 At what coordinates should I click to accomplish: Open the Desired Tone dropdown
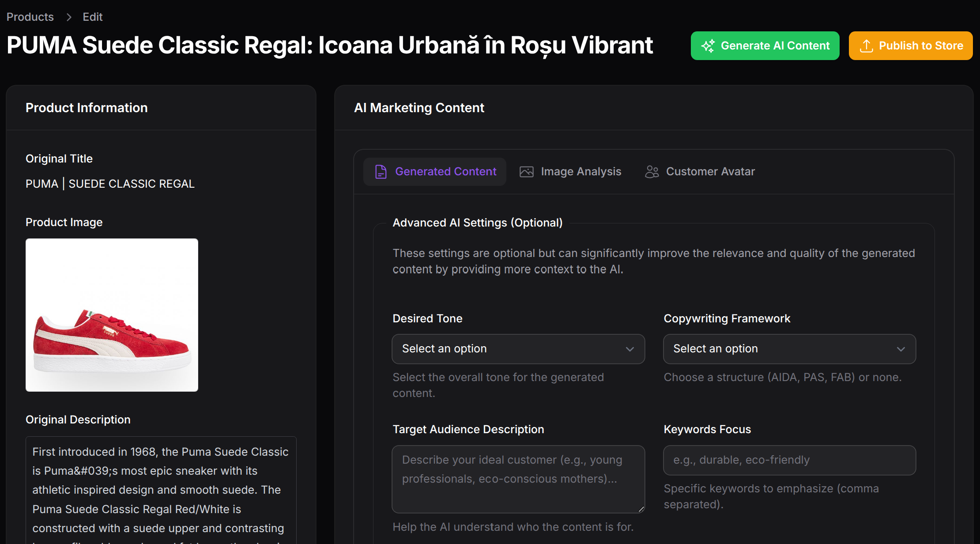coord(508,349)
